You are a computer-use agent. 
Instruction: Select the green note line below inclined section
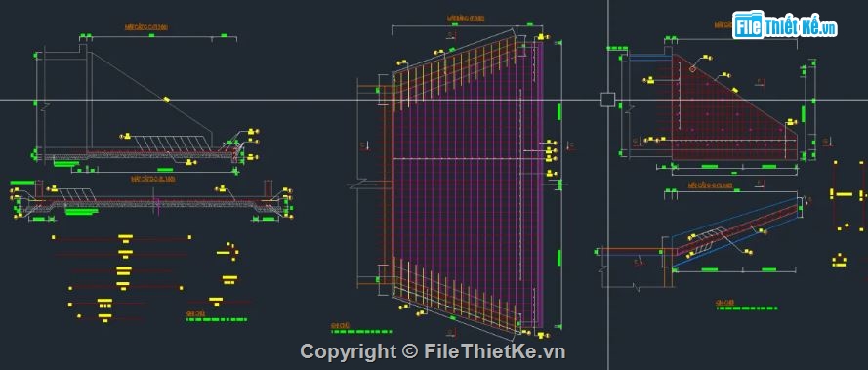point(747,308)
